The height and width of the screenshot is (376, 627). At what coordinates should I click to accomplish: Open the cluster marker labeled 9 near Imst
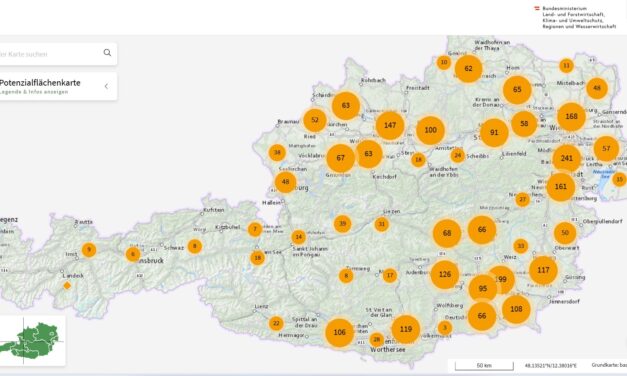point(89,250)
